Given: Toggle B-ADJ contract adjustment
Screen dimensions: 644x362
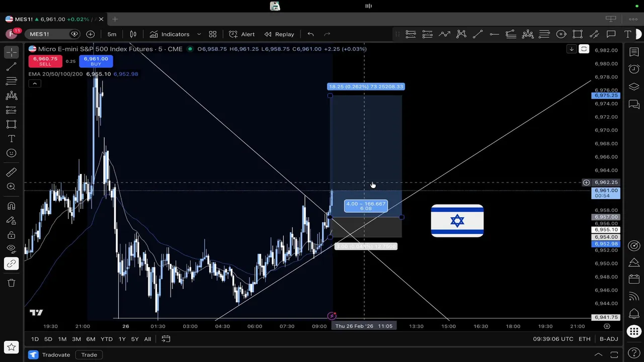Looking at the screenshot, I should [609, 339].
